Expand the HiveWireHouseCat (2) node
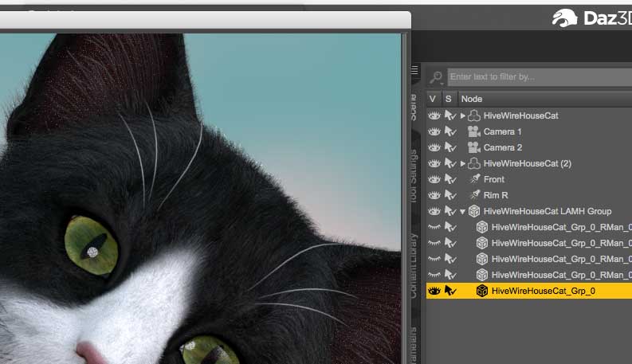This screenshot has width=632, height=364. coord(463,163)
